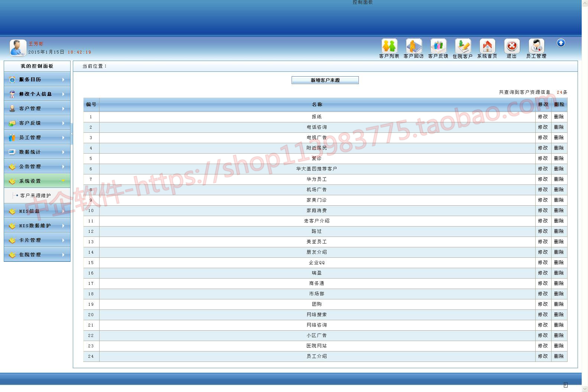Click the 附近居民 name cell
The height and width of the screenshot is (392, 588).
coord(317,148)
